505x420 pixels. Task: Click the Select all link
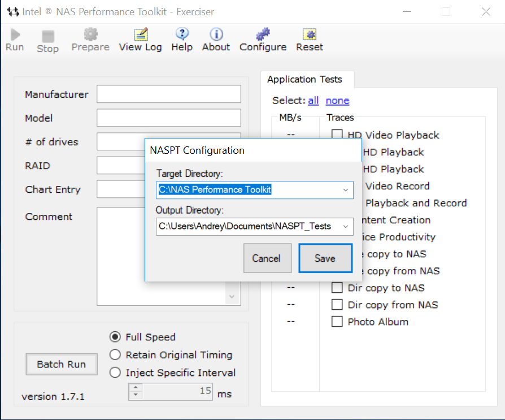[313, 101]
